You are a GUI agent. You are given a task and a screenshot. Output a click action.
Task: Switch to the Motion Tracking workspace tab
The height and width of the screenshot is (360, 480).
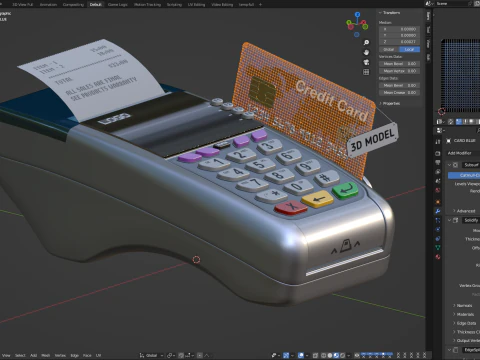click(x=147, y=5)
